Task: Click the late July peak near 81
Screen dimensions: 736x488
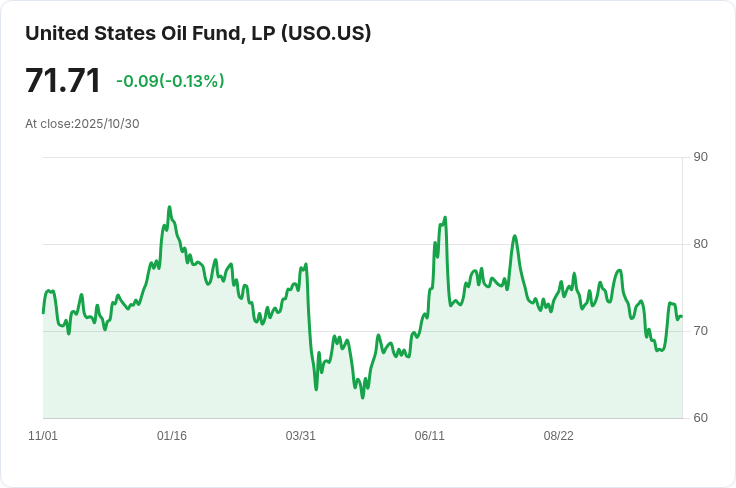Action: click(514, 236)
